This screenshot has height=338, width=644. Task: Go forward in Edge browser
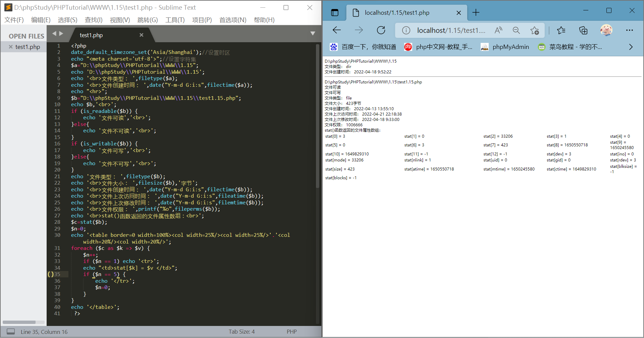point(359,30)
